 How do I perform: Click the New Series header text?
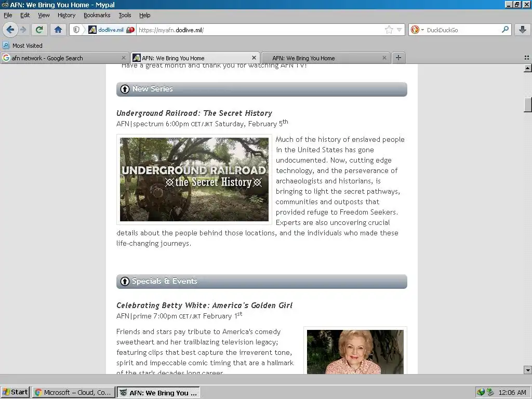153,88
